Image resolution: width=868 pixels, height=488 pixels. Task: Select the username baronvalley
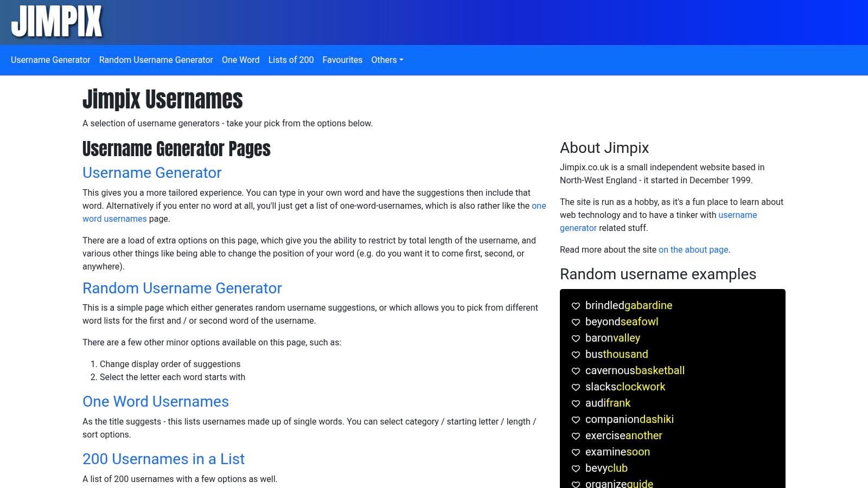pyautogui.click(x=612, y=338)
